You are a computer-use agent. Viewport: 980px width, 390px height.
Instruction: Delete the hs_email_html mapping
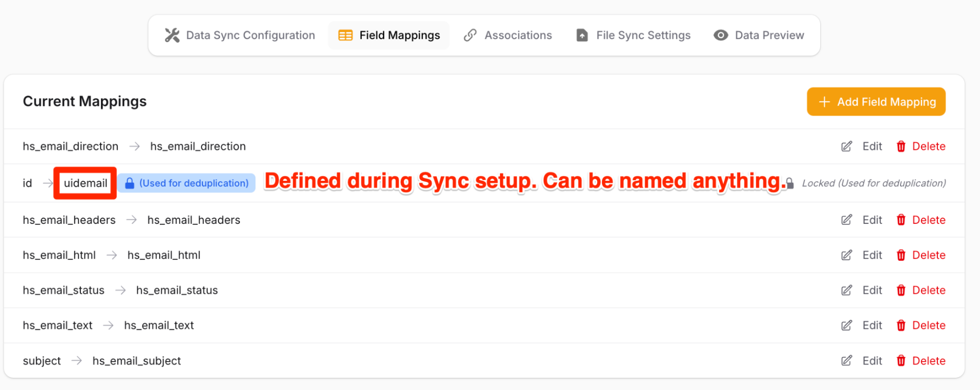921,255
